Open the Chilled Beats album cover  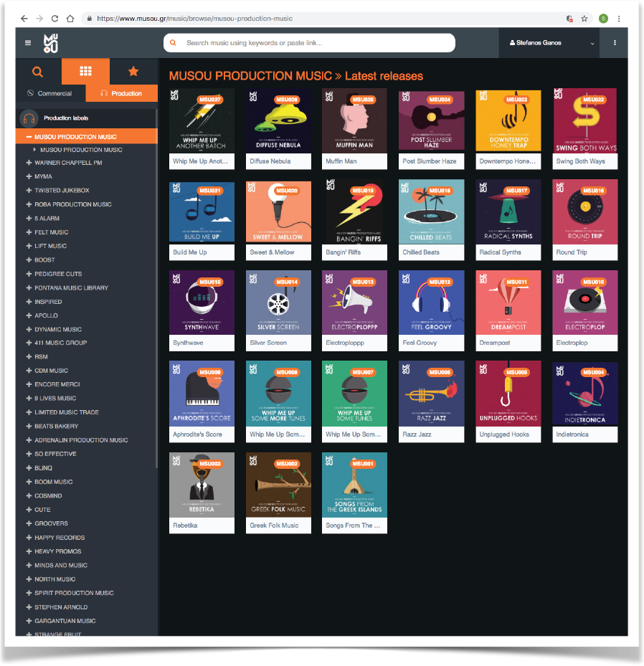(431, 212)
